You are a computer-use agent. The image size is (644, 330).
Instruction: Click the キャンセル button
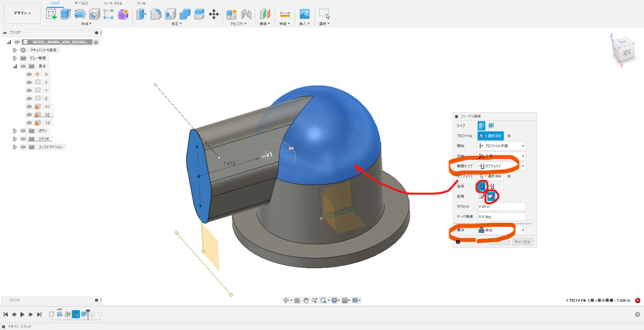point(523,242)
